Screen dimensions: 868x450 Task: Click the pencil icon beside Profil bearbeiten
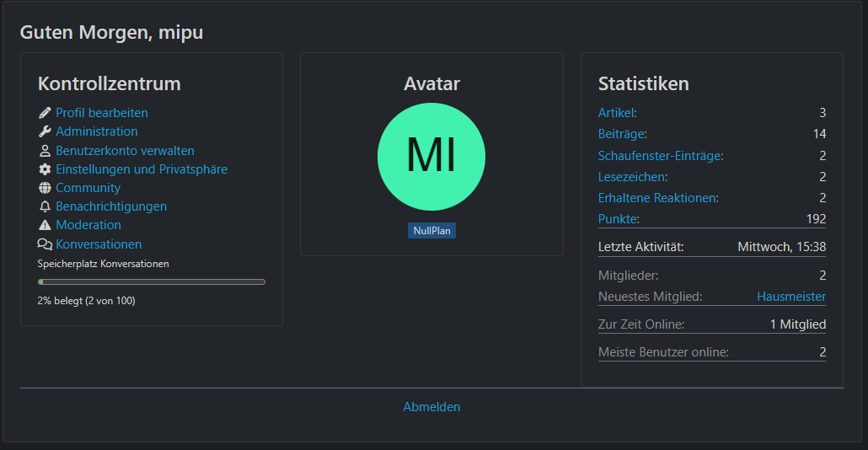coord(45,113)
